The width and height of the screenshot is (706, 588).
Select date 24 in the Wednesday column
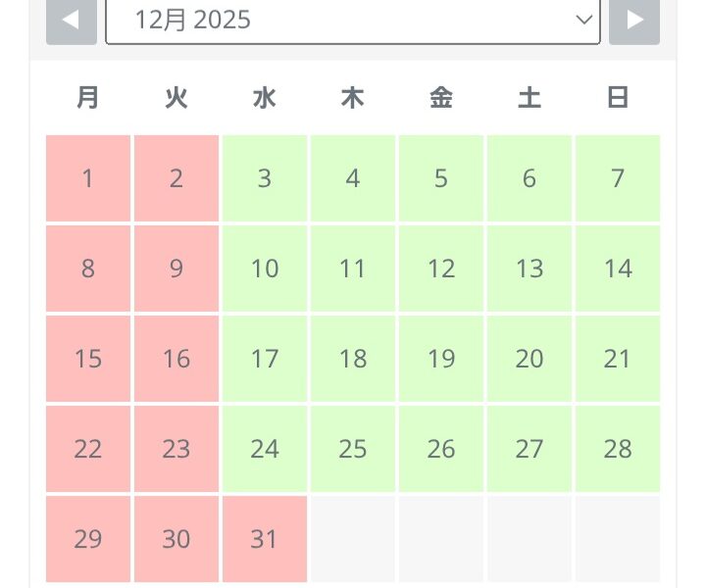(265, 449)
